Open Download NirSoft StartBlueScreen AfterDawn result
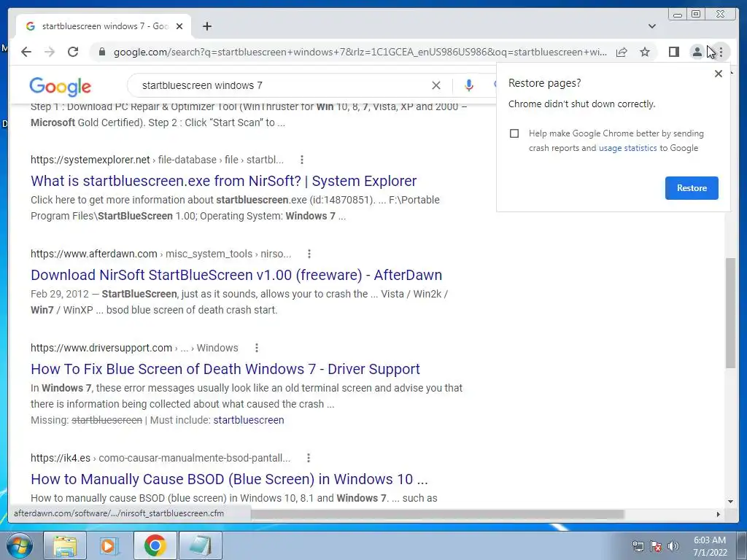This screenshot has width=747, height=560. 236,275
